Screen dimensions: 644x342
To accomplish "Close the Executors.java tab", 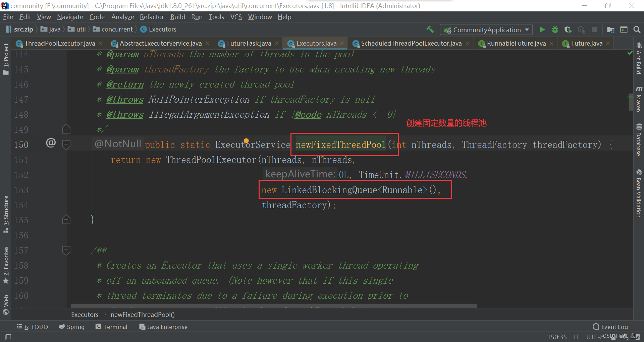I will click(x=342, y=43).
